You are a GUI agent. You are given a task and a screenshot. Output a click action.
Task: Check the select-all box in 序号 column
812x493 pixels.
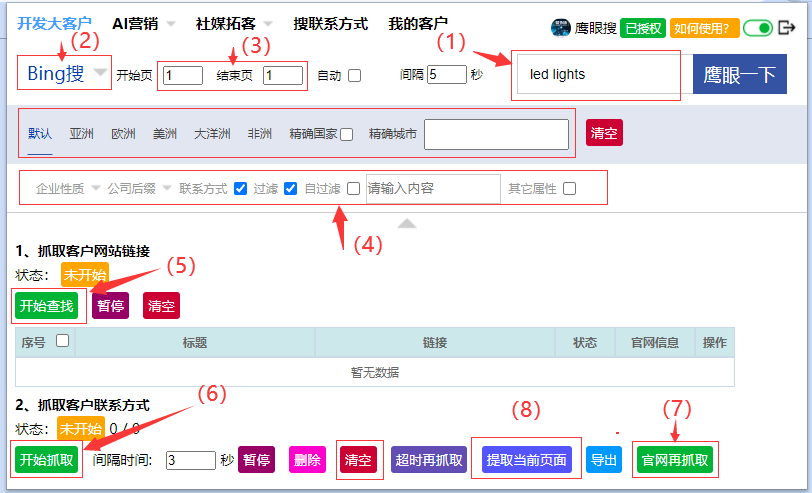62,341
